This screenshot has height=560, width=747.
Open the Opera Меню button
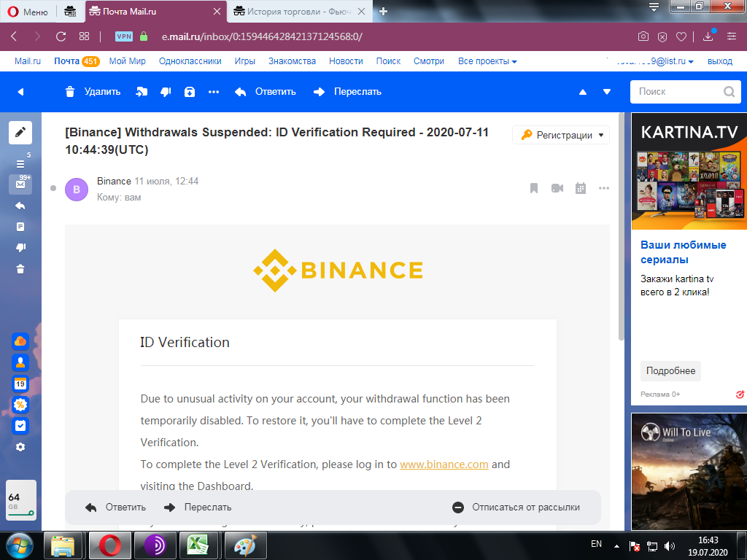(x=28, y=12)
